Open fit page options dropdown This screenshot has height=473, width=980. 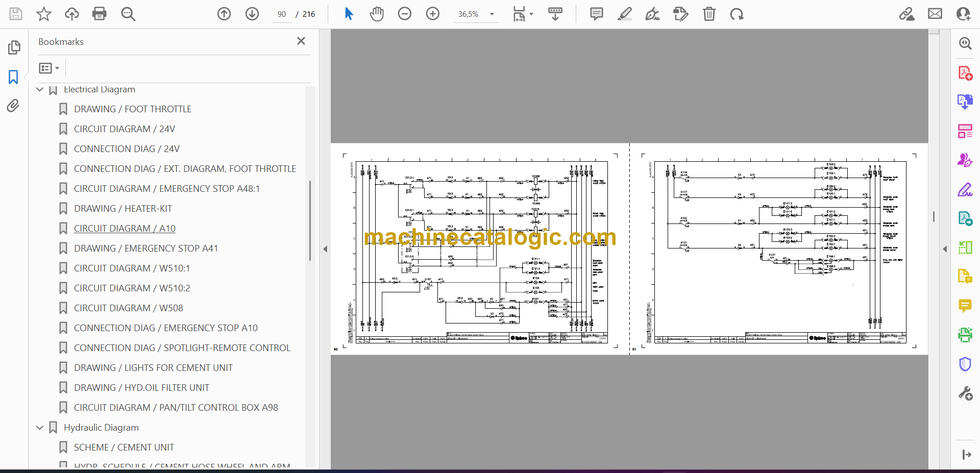523,14
